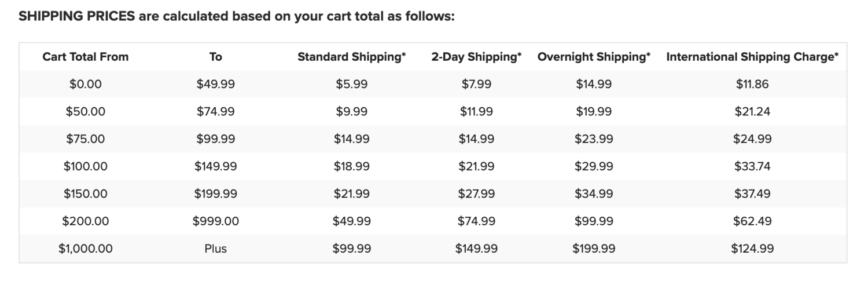Image resolution: width=868 pixels, height=281 pixels.
Task: Select the 2-Day Shipping column header
Action: point(476,57)
